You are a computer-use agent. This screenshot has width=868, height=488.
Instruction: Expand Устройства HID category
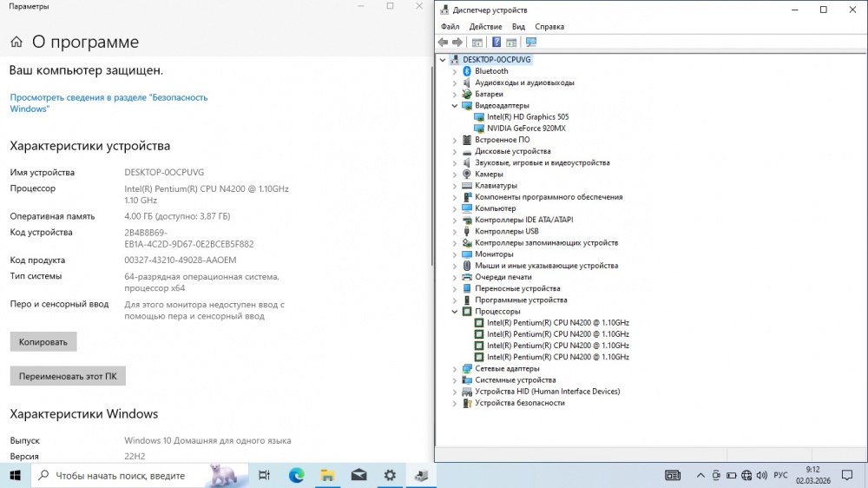click(455, 392)
